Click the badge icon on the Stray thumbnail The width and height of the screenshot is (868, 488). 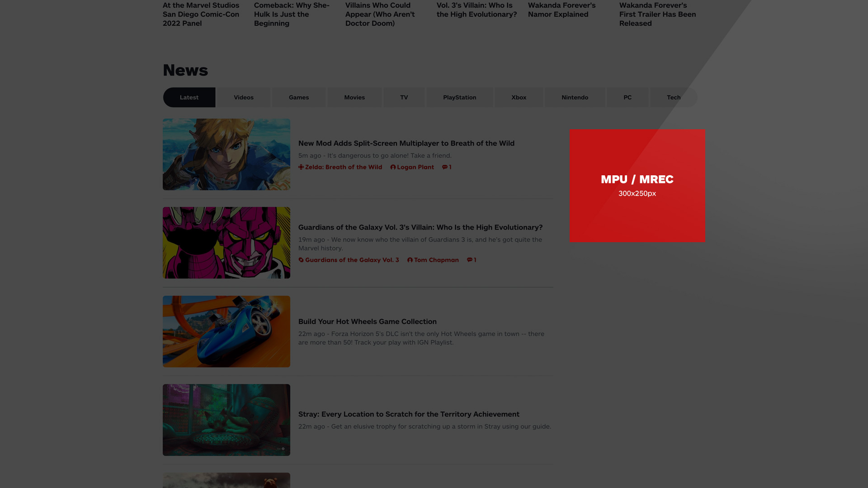click(283, 449)
